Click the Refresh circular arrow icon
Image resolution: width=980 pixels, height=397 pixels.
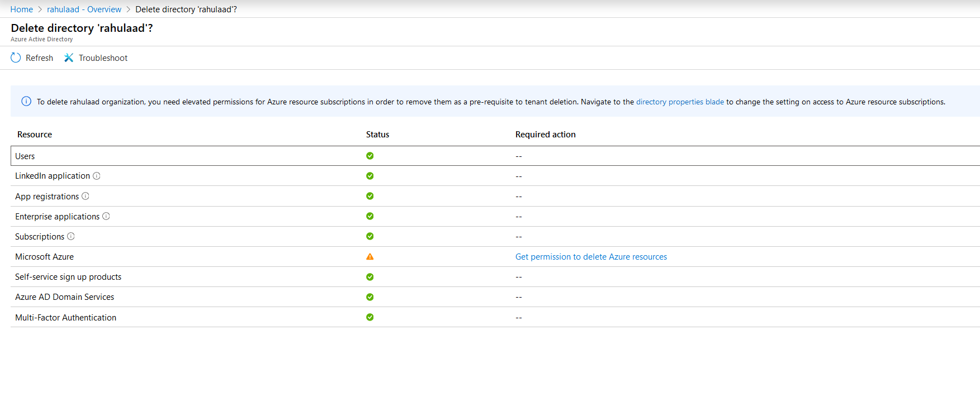click(16, 58)
